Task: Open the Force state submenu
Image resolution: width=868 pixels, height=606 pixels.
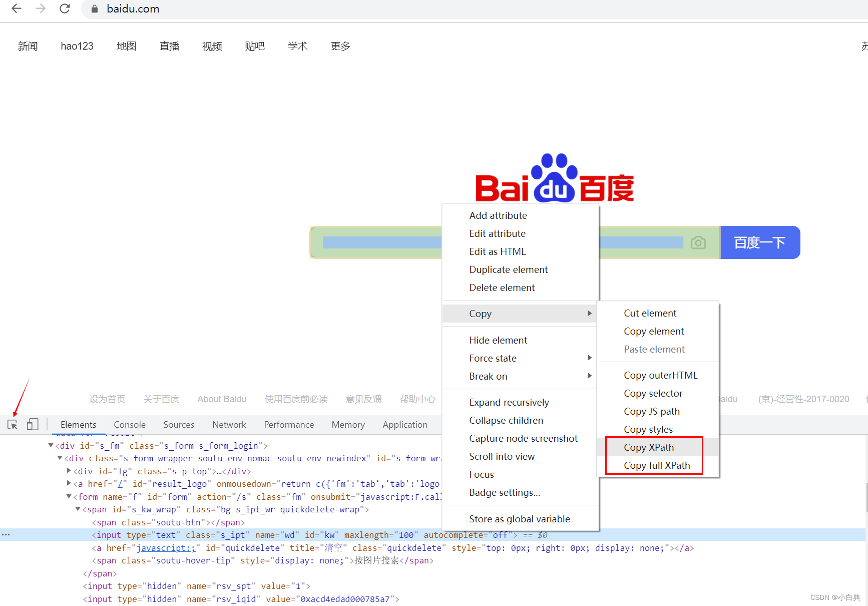Action: (519, 358)
